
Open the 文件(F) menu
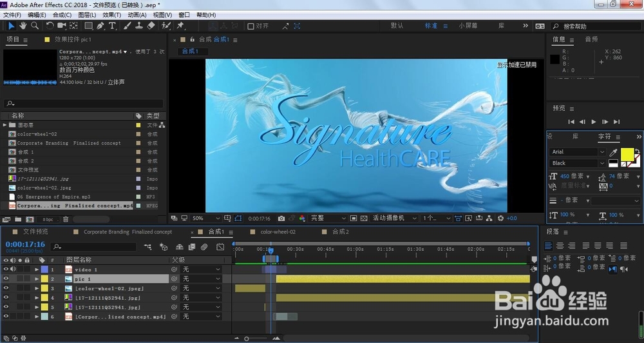[12, 15]
